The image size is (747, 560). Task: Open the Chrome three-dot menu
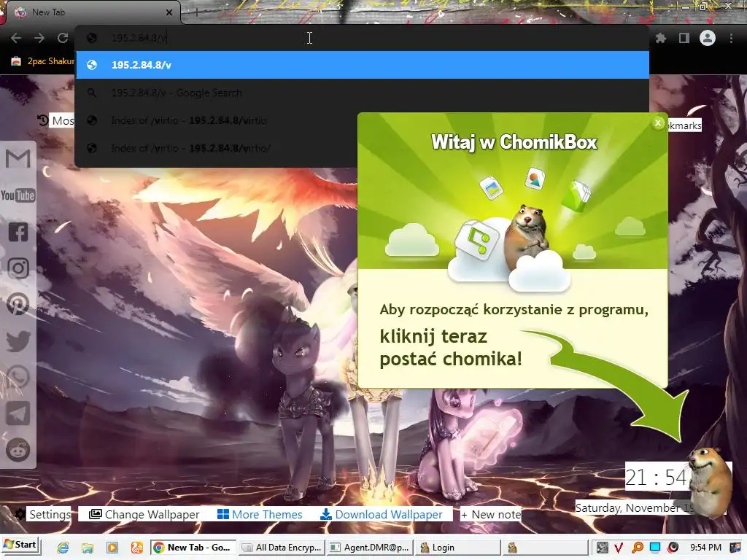[731, 38]
